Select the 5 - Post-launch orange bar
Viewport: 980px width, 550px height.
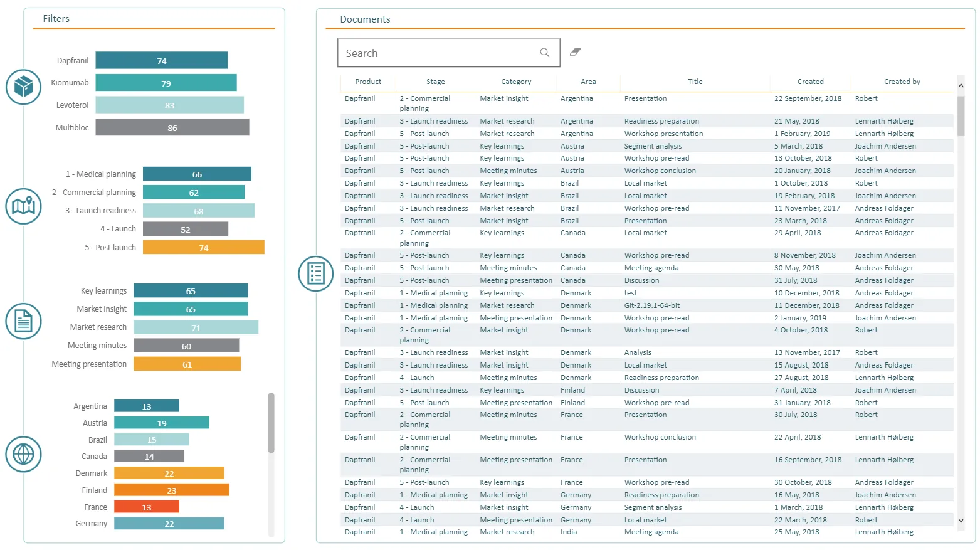(x=204, y=247)
